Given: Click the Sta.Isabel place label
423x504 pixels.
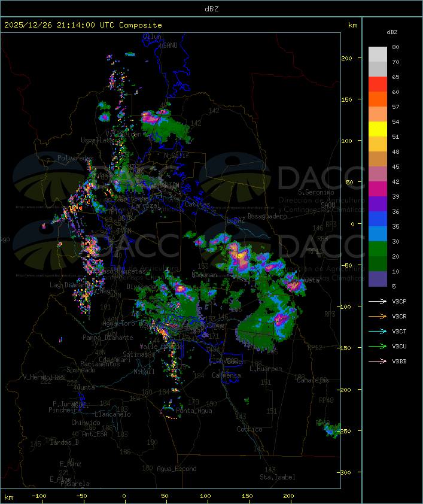Looking at the screenshot, I should (277, 477).
